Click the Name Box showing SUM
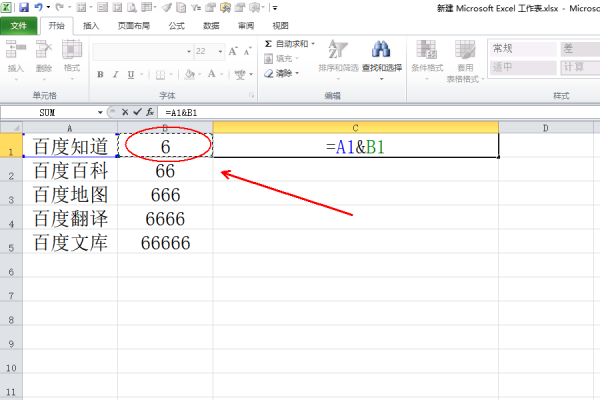Viewport: 600px width, 400px height. 48,113
